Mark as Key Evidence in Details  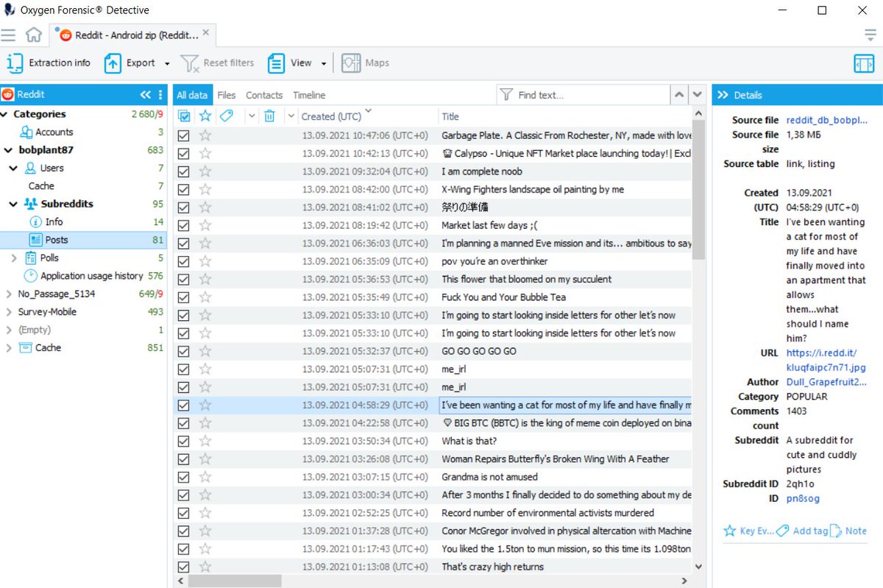point(748,531)
